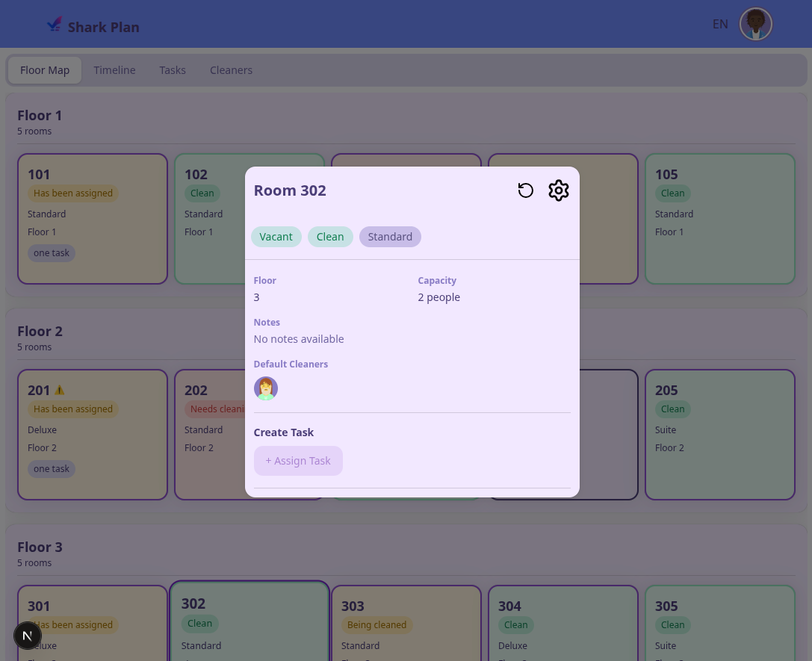Click the one task badge on room 201

coord(52,469)
